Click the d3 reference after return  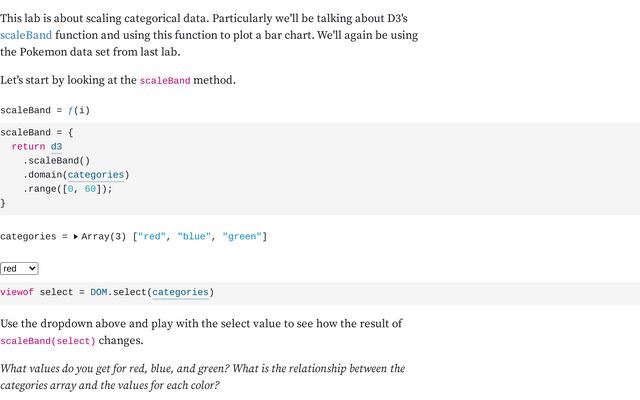coord(56,146)
